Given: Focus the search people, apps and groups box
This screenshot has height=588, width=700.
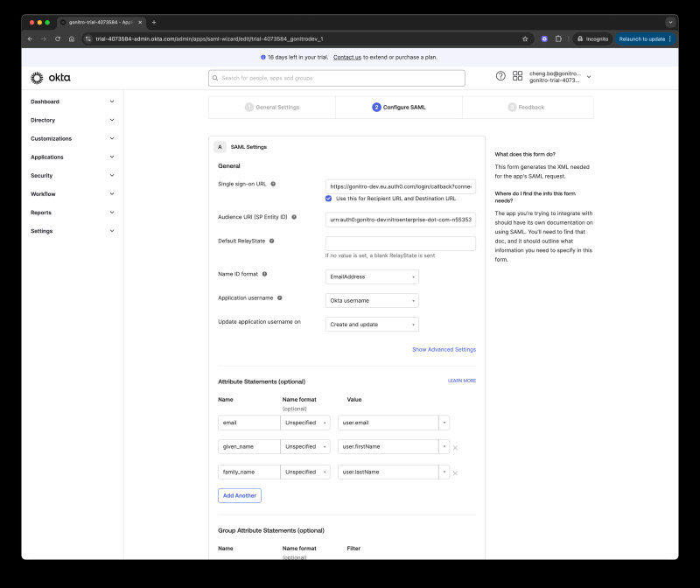Looking at the screenshot, I should coord(337,78).
